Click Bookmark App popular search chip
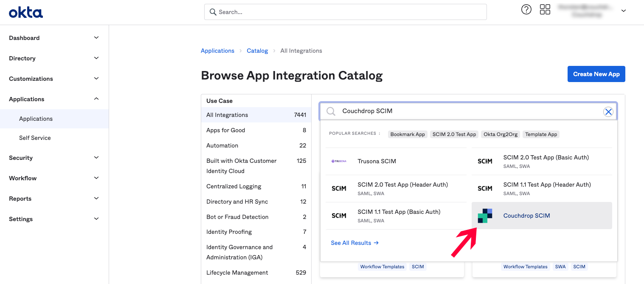The image size is (644, 284). click(x=408, y=134)
